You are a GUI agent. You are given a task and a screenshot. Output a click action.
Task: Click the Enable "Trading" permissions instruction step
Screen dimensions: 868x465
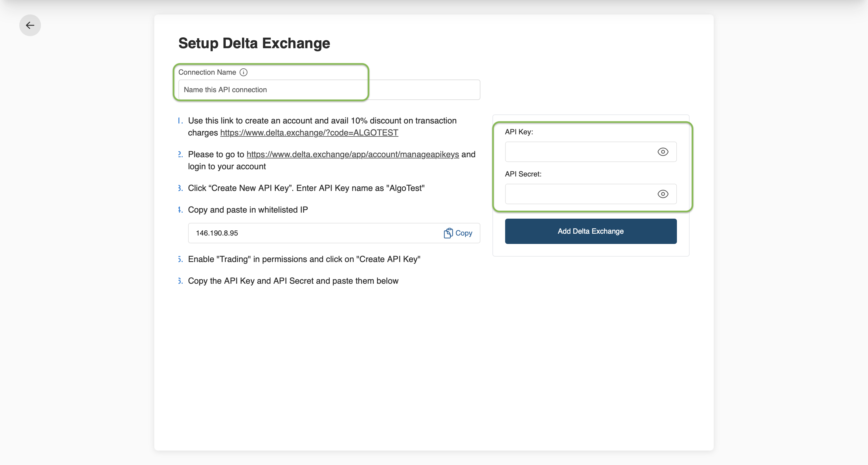click(304, 259)
